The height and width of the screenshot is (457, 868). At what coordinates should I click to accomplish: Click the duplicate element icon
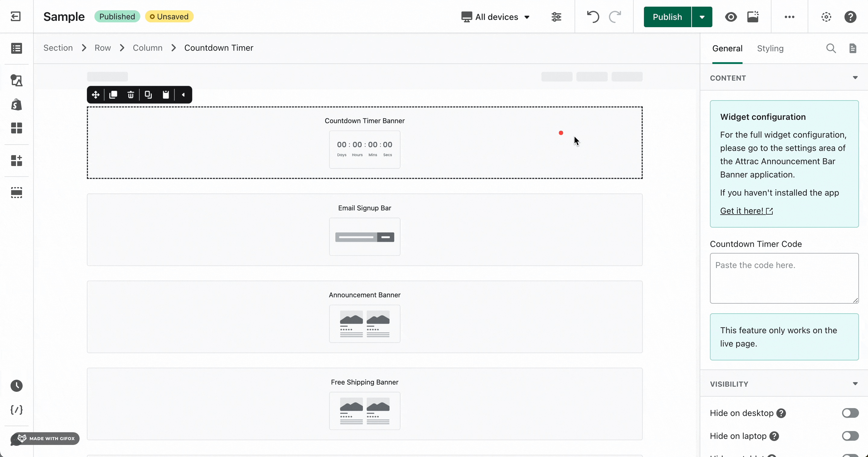coord(113,95)
